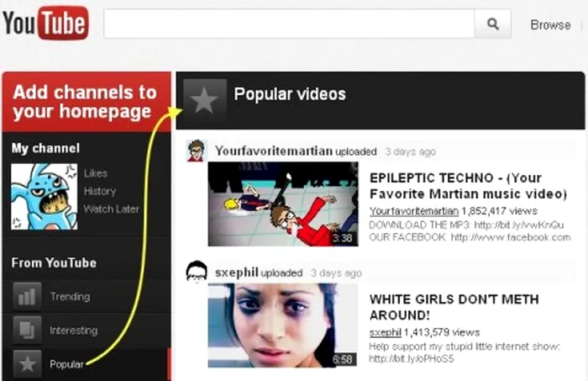Click the '1,852,417 views' text
The height and width of the screenshot is (381, 588).
click(499, 211)
